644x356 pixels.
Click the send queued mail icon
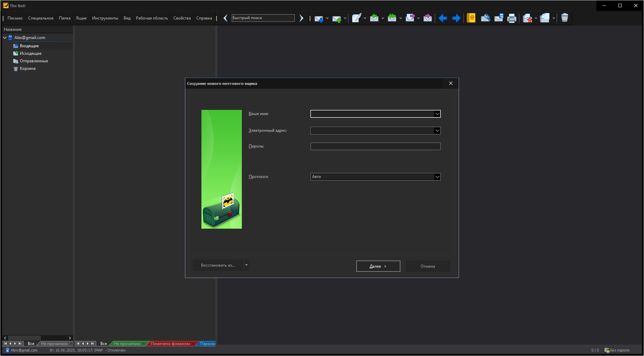337,18
